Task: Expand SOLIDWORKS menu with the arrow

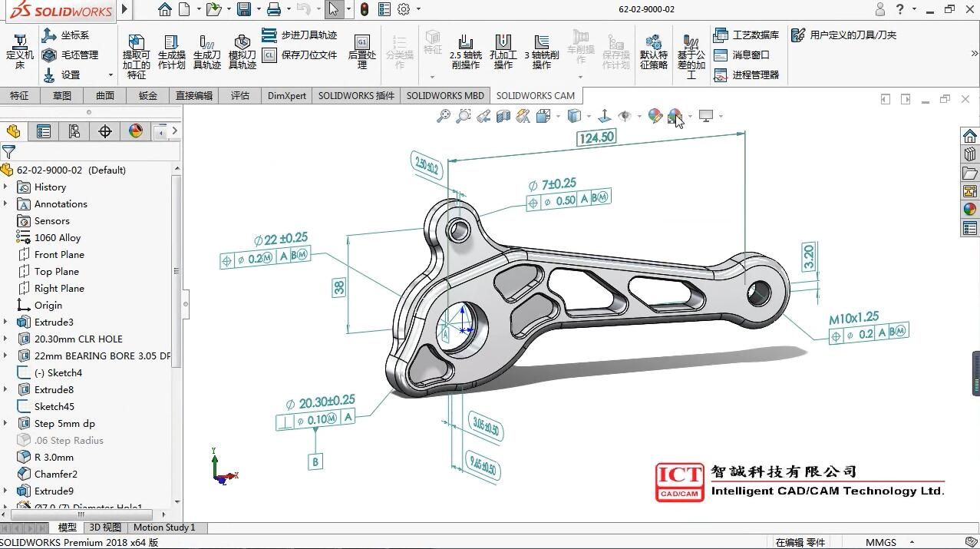Action: click(x=125, y=10)
